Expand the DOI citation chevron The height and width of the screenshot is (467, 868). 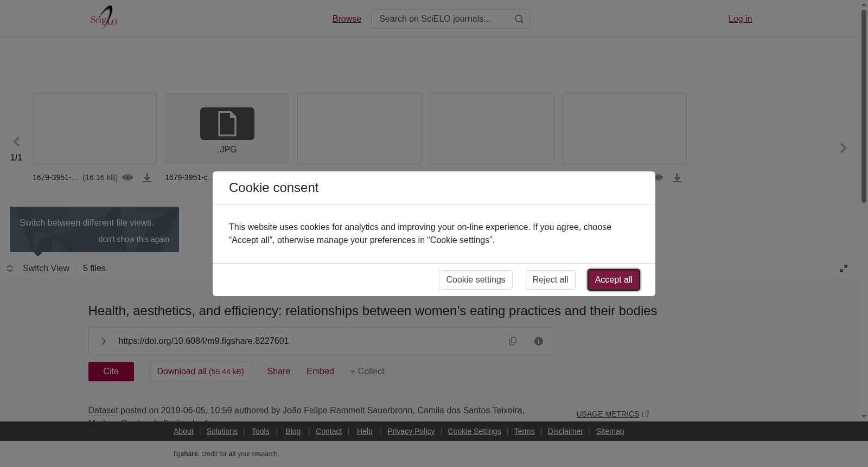click(x=103, y=341)
